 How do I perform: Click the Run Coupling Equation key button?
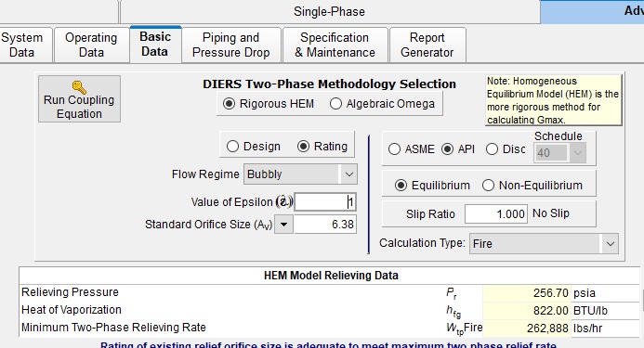(79, 99)
